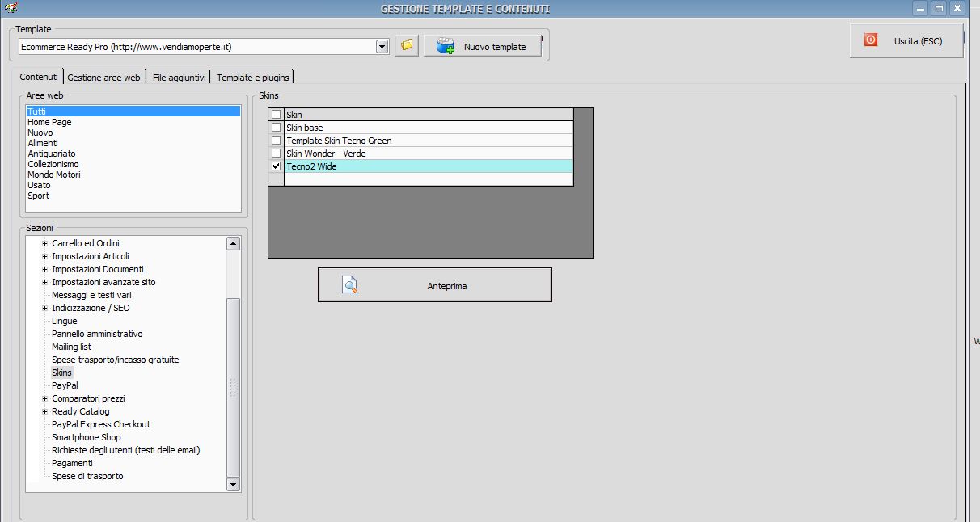Image resolution: width=980 pixels, height=522 pixels.
Task: Open Spese di trasporto section
Action: pyautogui.click(x=87, y=476)
